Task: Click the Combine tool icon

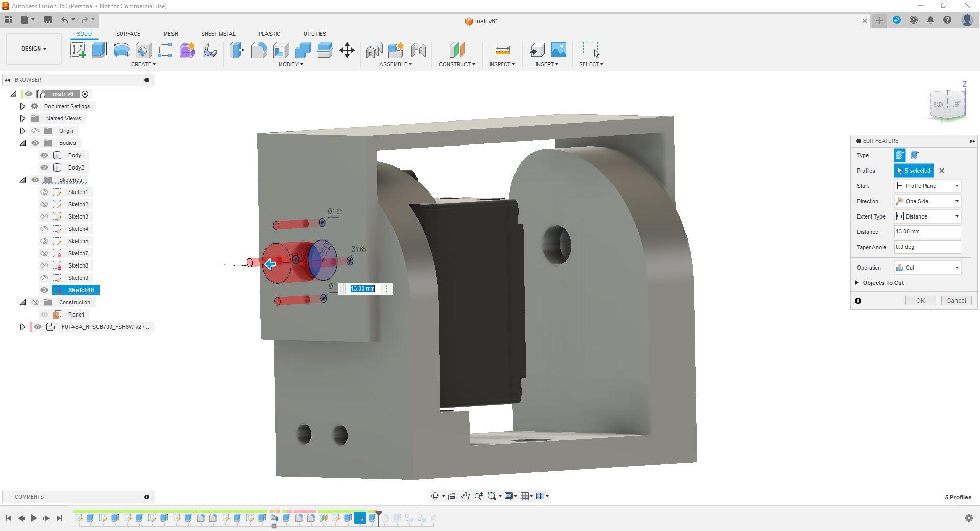Action: [303, 50]
